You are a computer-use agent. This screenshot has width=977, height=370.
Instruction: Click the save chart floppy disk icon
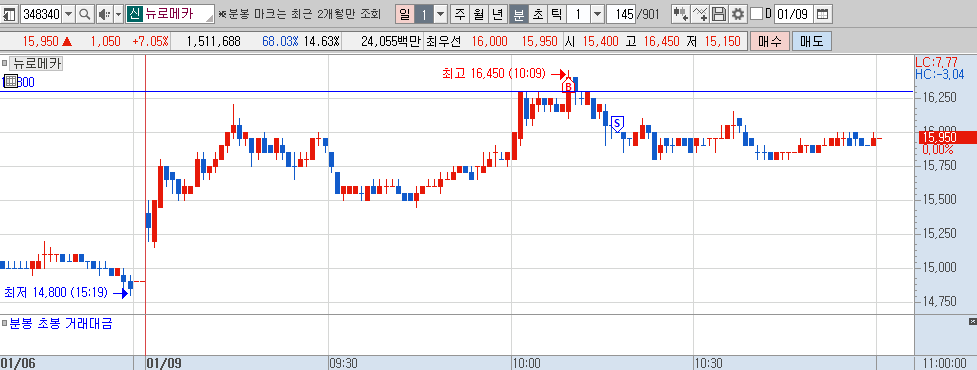point(720,13)
